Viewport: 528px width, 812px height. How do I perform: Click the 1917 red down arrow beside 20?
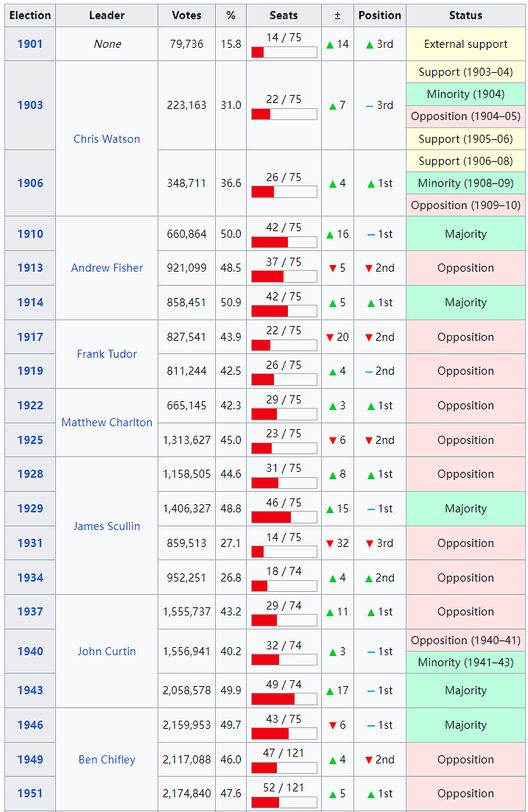pos(330,338)
